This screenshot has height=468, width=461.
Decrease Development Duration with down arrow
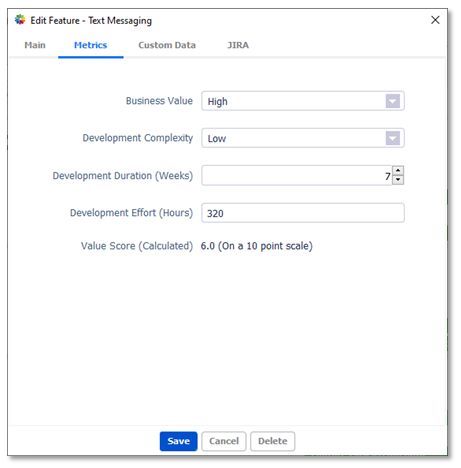398,180
